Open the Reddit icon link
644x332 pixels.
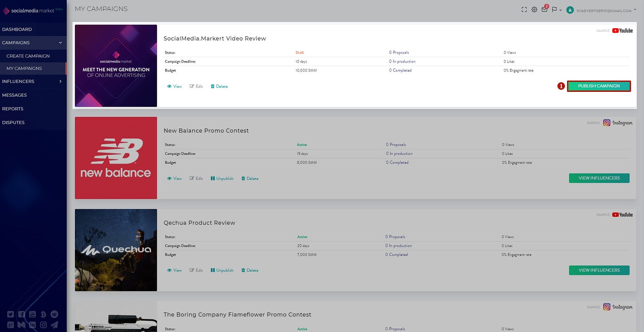54,314
